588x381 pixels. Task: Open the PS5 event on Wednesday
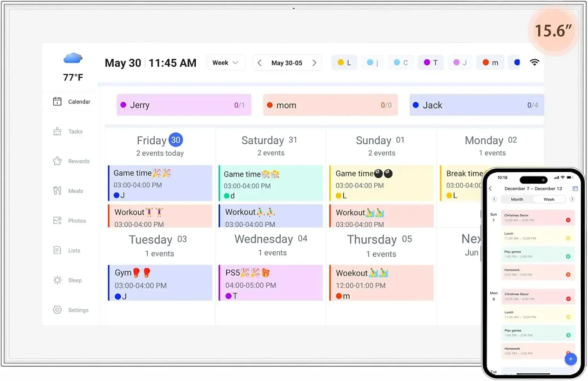(270, 283)
